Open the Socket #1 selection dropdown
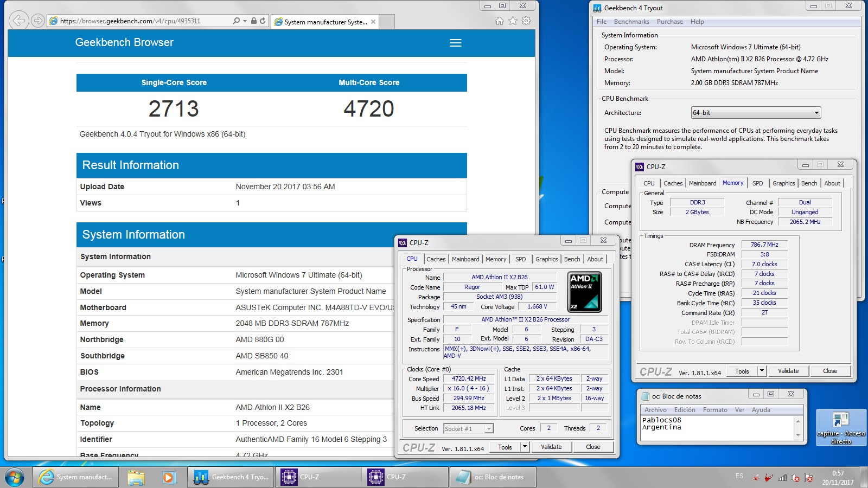Viewport: 868px width, 488px height. (468, 428)
